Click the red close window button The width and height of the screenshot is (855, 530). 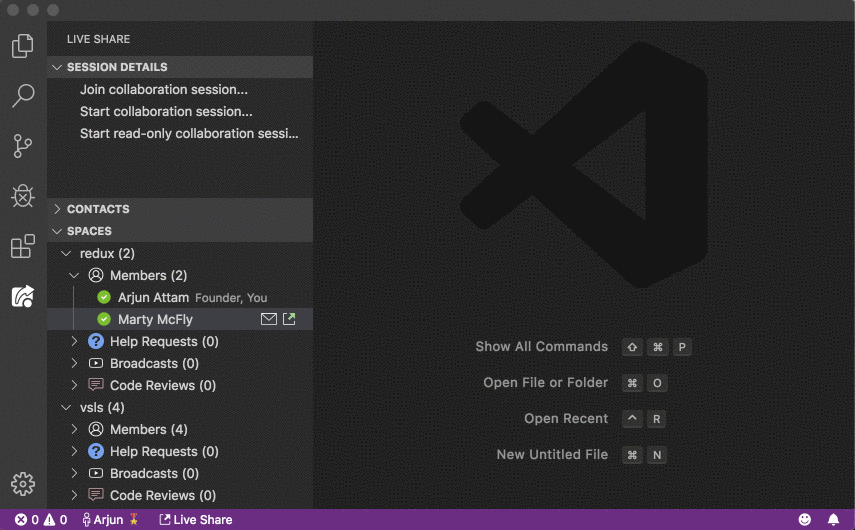point(13,10)
